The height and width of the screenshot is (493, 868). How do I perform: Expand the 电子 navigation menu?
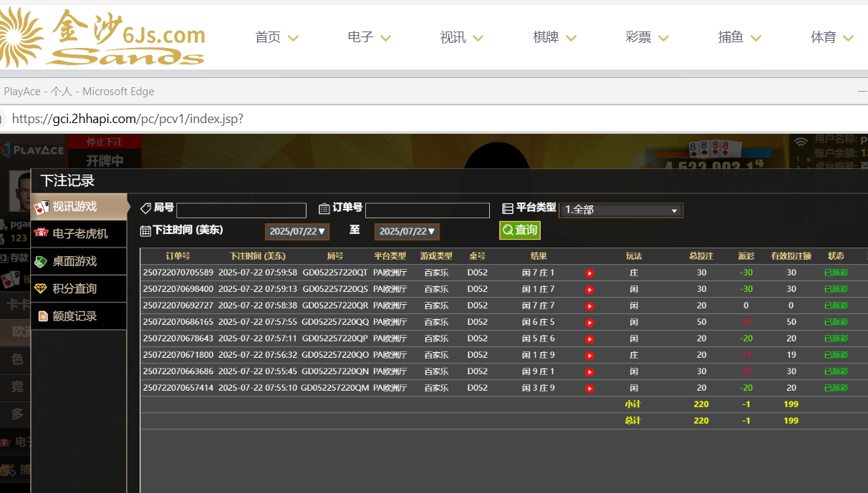pos(369,37)
